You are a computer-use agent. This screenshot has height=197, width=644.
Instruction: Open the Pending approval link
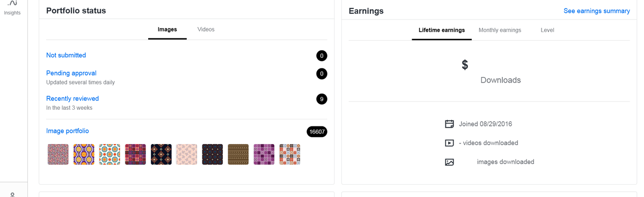click(x=71, y=73)
